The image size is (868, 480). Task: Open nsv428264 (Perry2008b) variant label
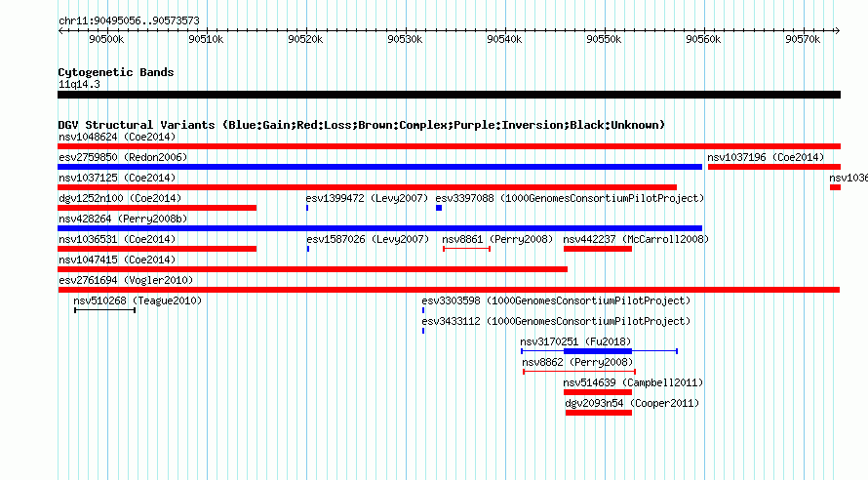click(123, 219)
